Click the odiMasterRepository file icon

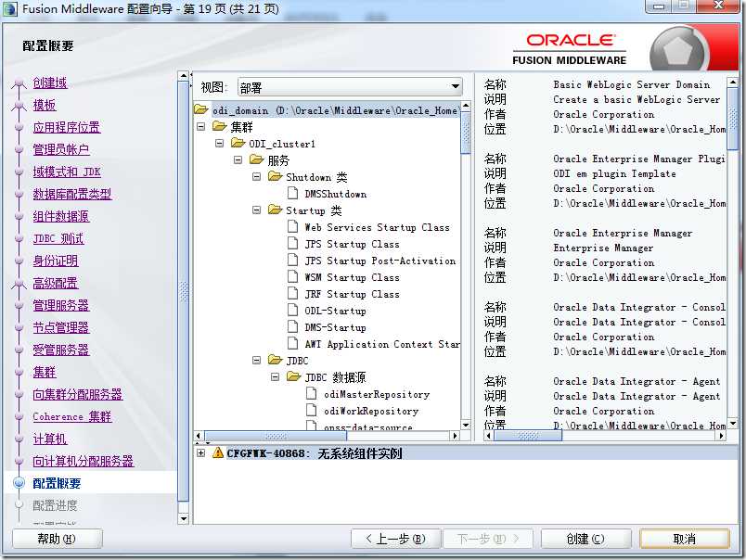(312, 394)
